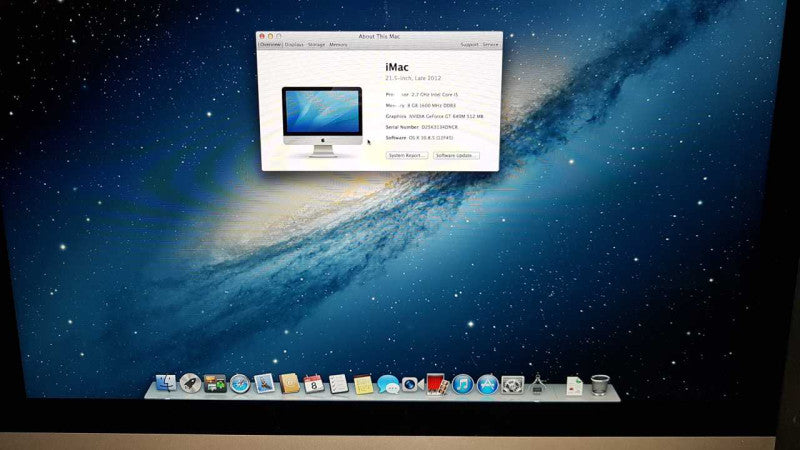Viewport: 800px width, 450px height.
Task: Close the About This Mac window
Action: [x=262, y=36]
